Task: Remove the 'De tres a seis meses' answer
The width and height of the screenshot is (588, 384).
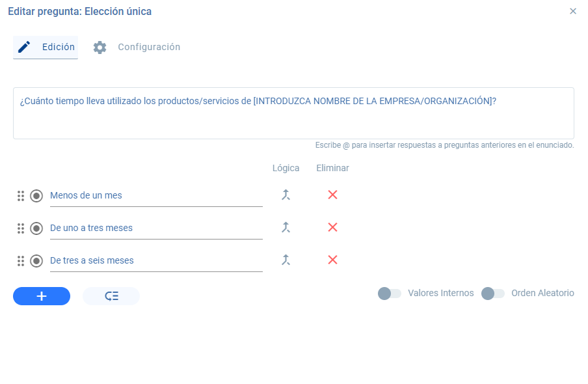Action: (x=332, y=260)
